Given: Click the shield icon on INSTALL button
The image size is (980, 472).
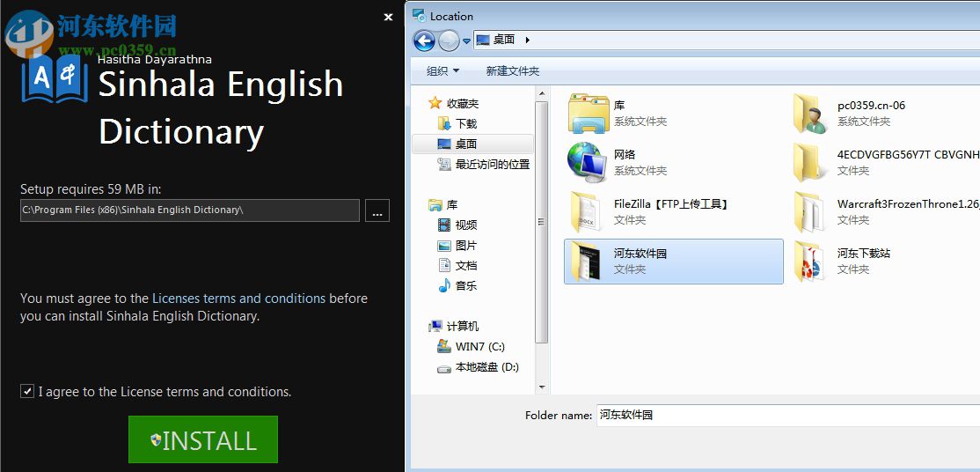Looking at the screenshot, I should tap(157, 439).
